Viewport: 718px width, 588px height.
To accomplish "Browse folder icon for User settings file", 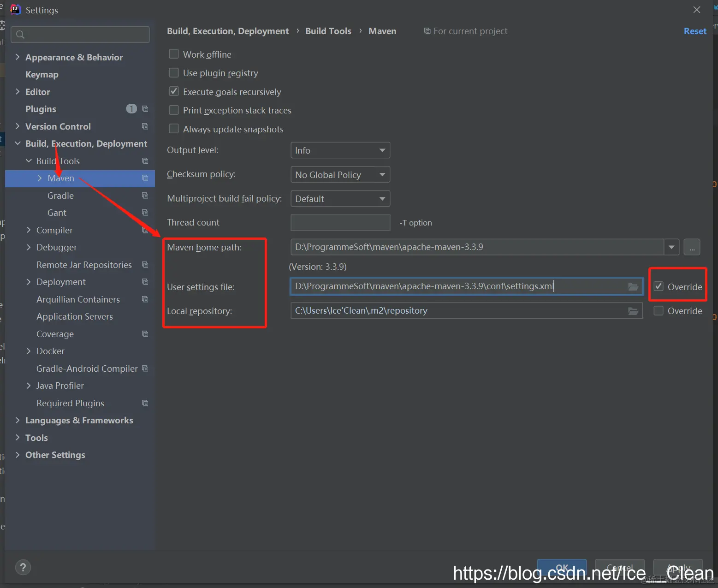I will pyautogui.click(x=633, y=287).
